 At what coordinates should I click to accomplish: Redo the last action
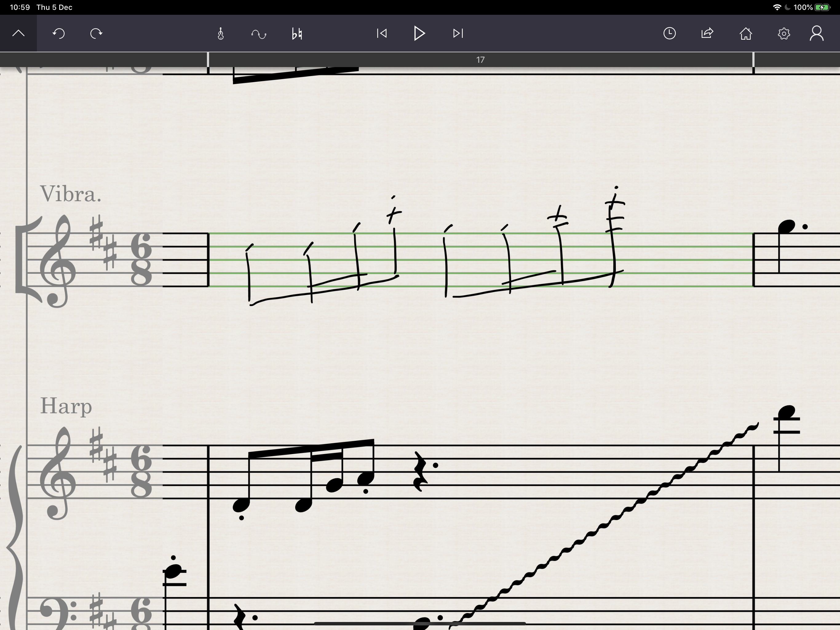click(97, 34)
